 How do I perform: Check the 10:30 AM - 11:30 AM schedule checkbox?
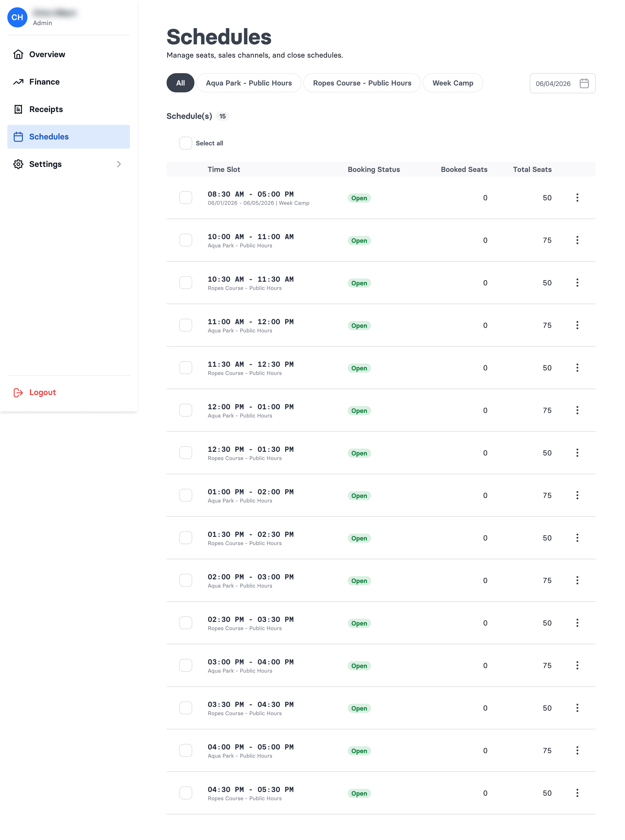pyautogui.click(x=185, y=283)
